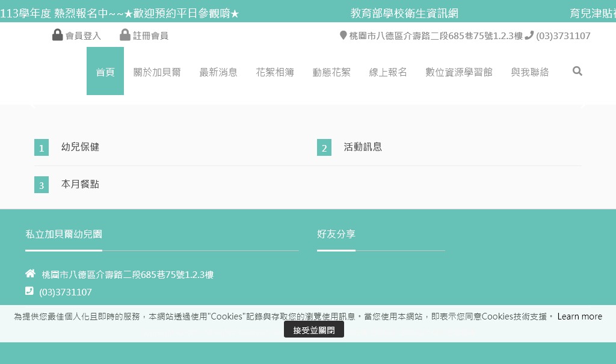Viewport: 616px width, 364px height.
Task: Open the 首頁 menu item
Action: (x=105, y=72)
